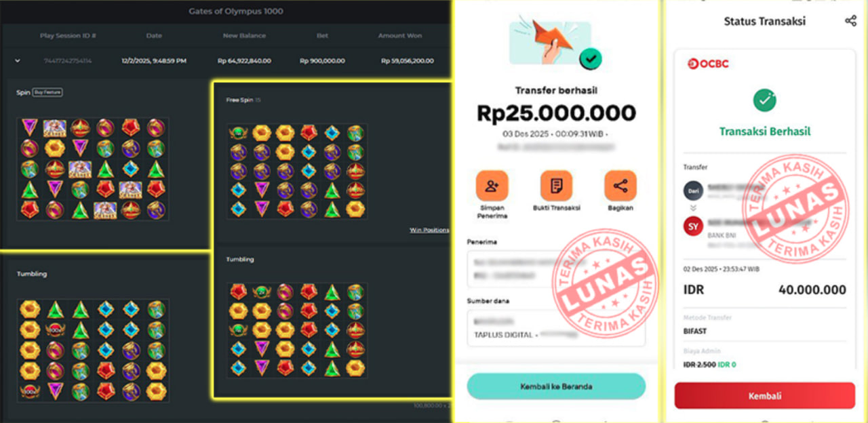The width and height of the screenshot is (868, 423).
Task: Click the SY recipient avatar
Action: [x=693, y=226]
